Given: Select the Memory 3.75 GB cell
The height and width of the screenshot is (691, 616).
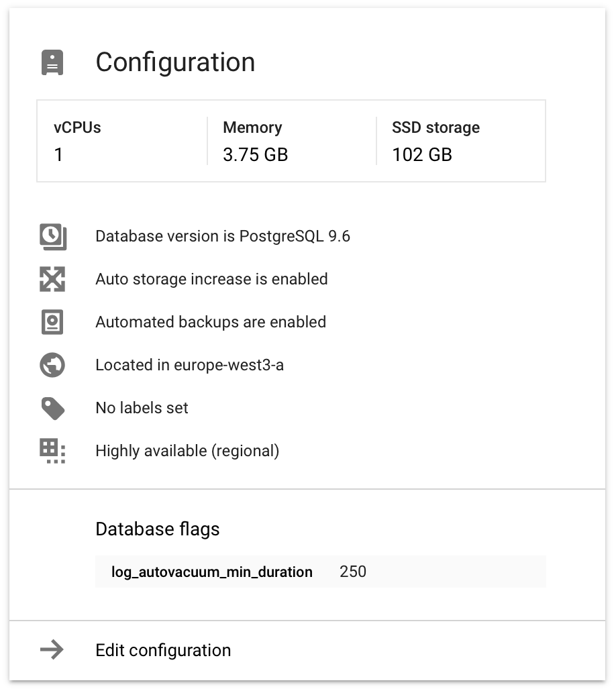Looking at the screenshot, I should [255, 154].
